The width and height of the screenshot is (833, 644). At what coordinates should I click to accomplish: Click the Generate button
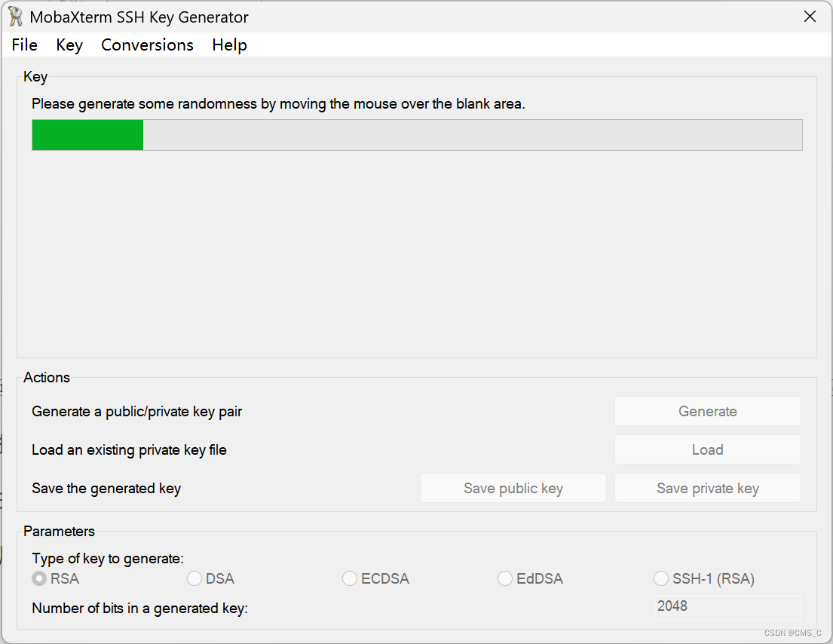coord(708,411)
